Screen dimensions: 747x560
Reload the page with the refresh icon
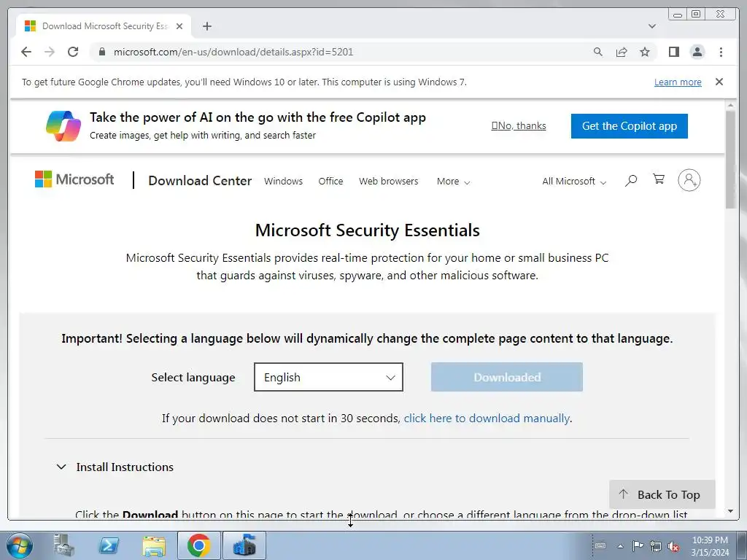click(x=73, y=52)
